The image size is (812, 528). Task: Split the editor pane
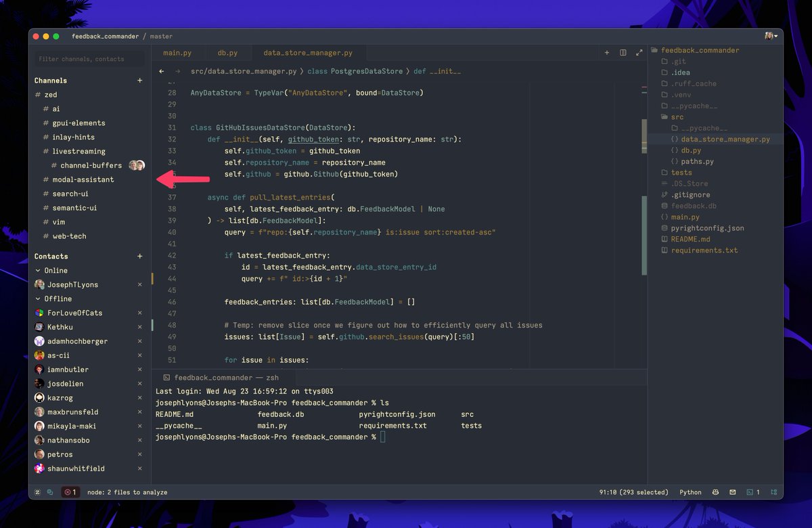click(x=623, y=53)
